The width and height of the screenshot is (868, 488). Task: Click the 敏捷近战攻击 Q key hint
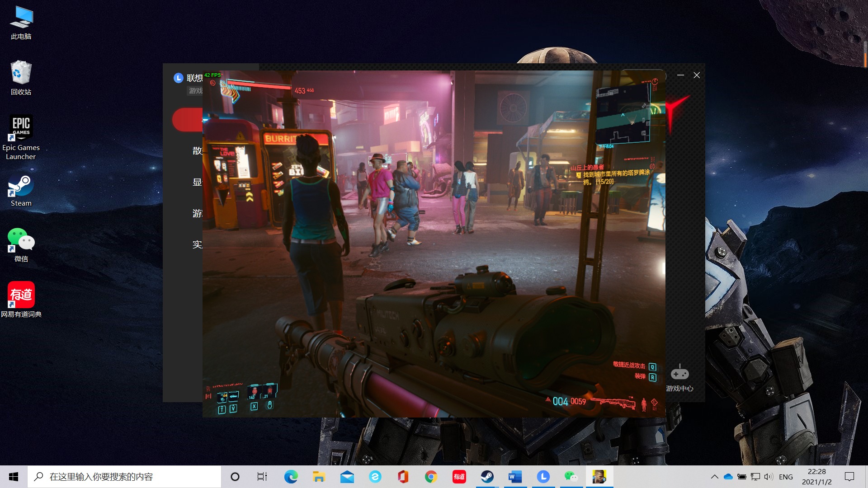point(634,366)
